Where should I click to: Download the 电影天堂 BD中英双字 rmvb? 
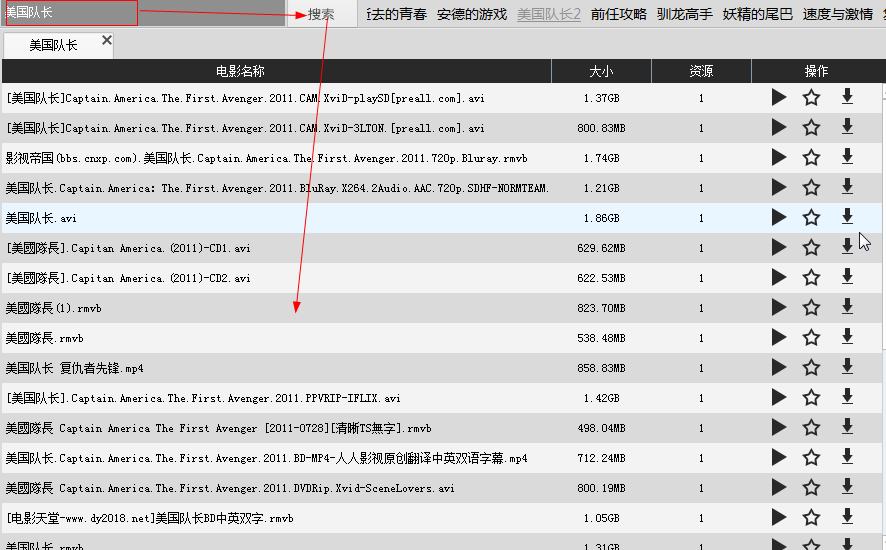(x=847, y=517)
